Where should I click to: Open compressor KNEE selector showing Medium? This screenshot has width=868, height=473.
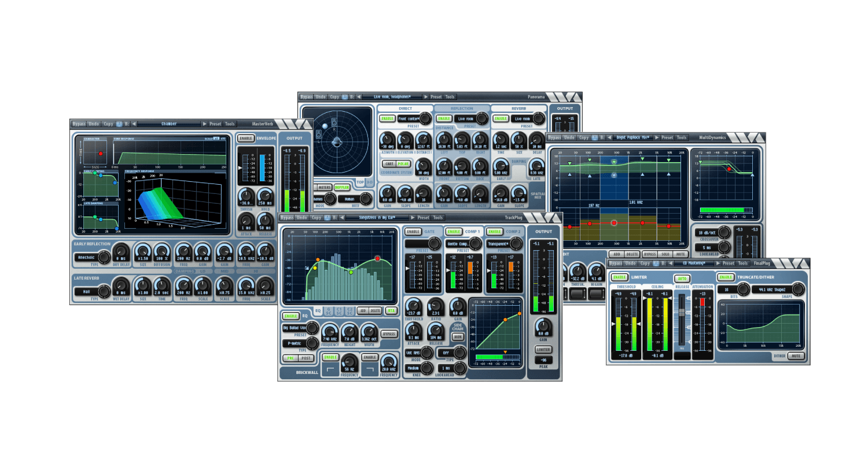point(419,368)
